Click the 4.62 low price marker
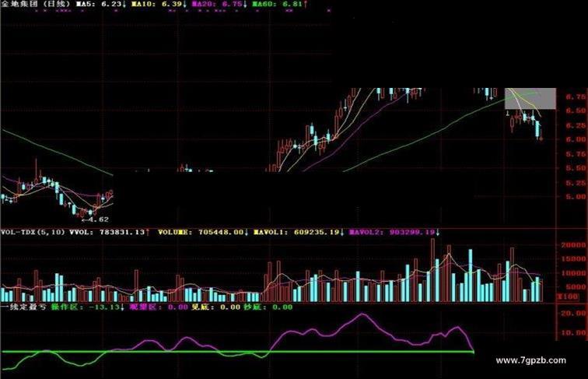The width and height of the screenshot is (588, 379). (x=95, y=219)
